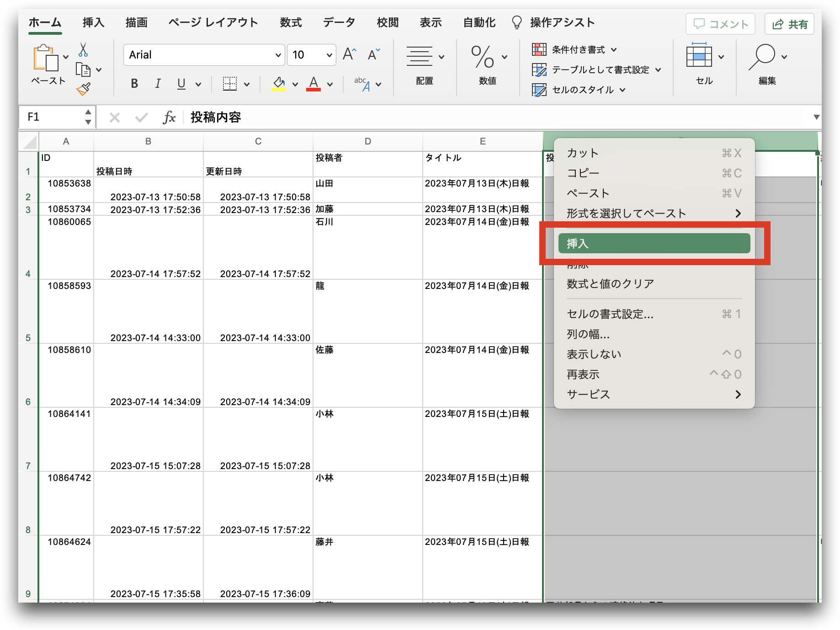
Task: Apply yellow fill color bucket
Action: click(279, 84)
